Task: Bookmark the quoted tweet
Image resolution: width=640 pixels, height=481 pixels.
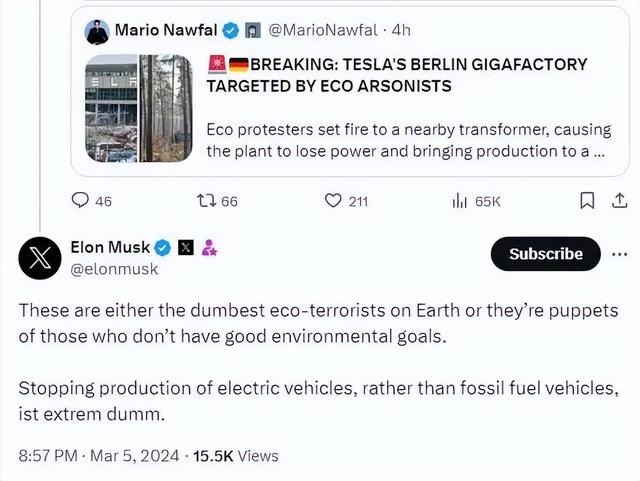Action: (588, 201)
